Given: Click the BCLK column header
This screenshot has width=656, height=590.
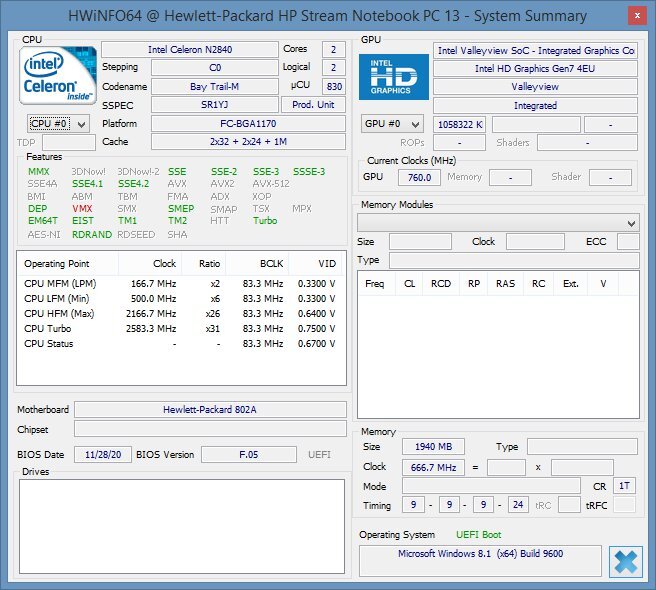Looking at the screenshot, I should [257, 264].
